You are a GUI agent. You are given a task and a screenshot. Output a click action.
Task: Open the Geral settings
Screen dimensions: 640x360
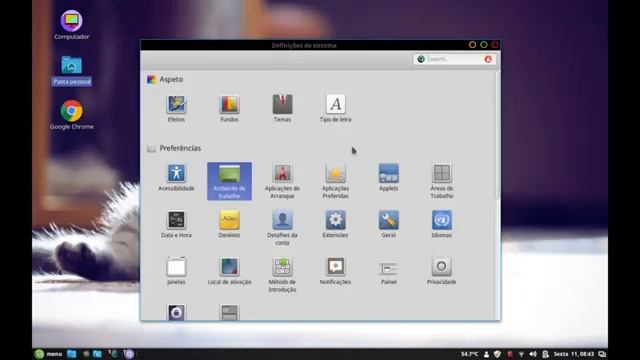point(389,224)
